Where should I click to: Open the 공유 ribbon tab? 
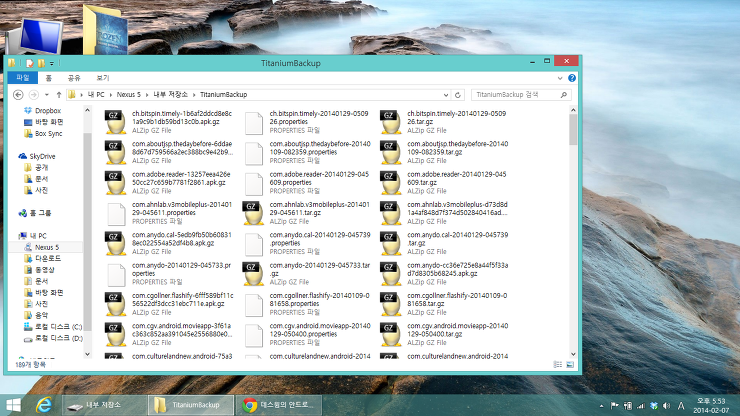[x=74, y=78]
